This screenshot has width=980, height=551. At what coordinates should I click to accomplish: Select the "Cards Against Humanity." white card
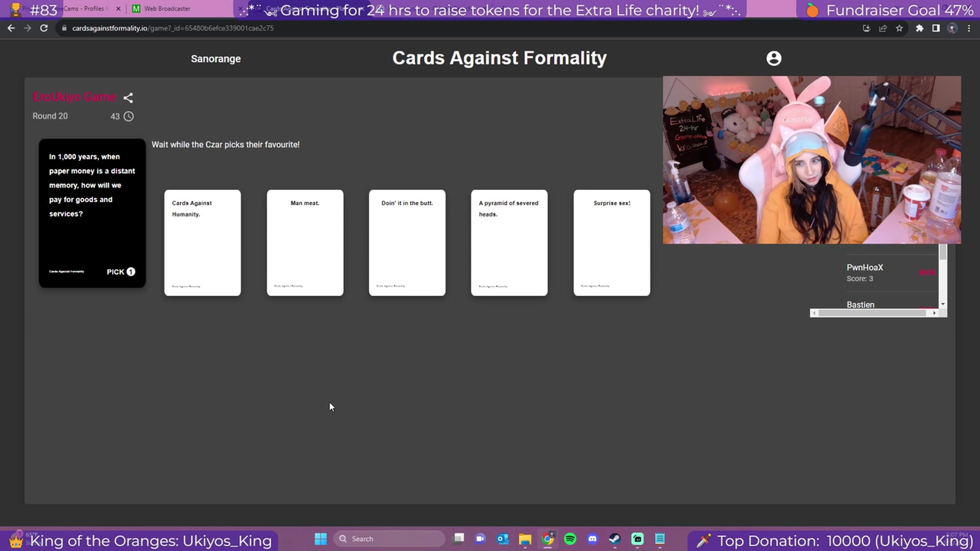click(203, 243)
